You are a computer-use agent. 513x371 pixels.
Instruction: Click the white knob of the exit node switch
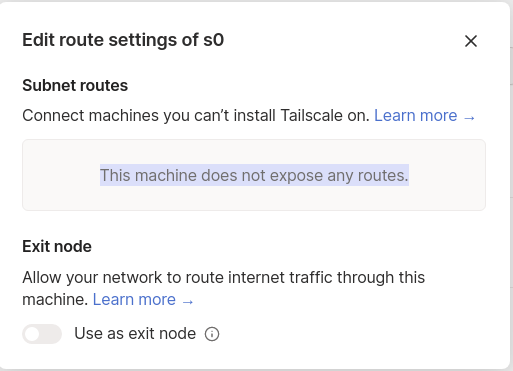pos(32,334)
